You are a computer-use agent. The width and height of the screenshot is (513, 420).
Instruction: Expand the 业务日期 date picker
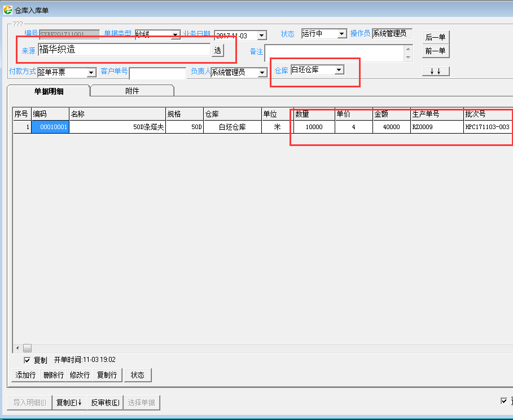262,36
